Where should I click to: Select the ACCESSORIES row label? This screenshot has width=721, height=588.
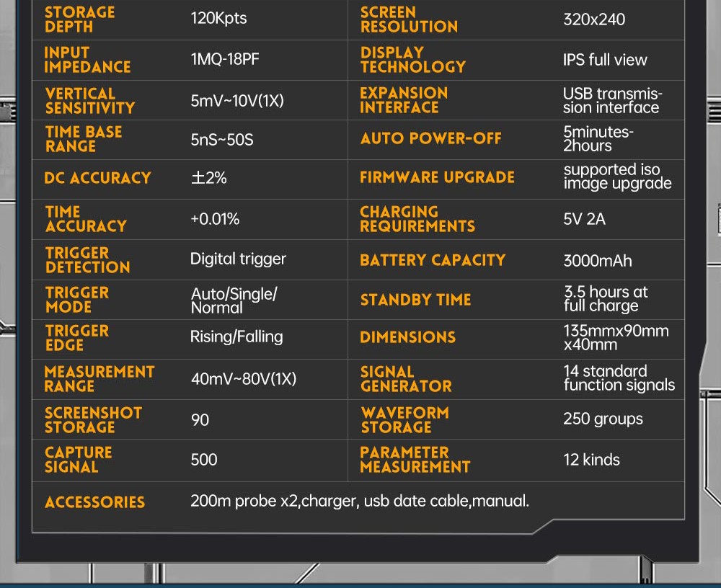(x=94, y=502)
